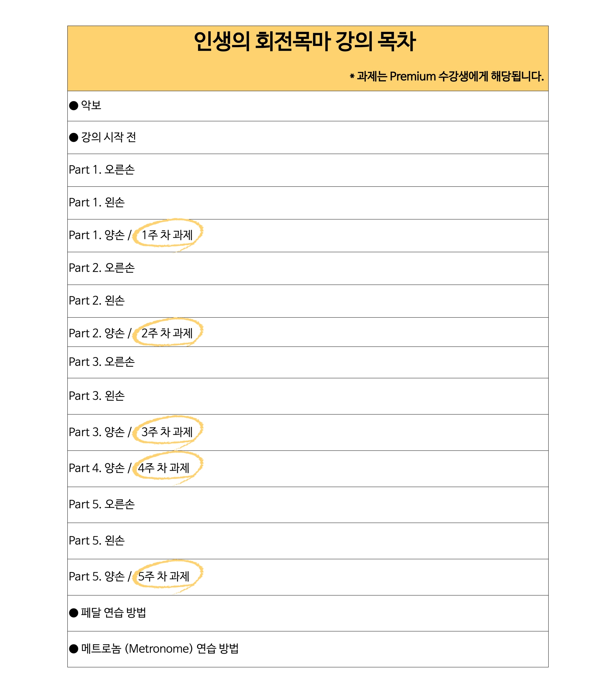Open the 메트로놈 (Metronome) 연습 방법 entry
616x693 pixels.
(160, 649)
